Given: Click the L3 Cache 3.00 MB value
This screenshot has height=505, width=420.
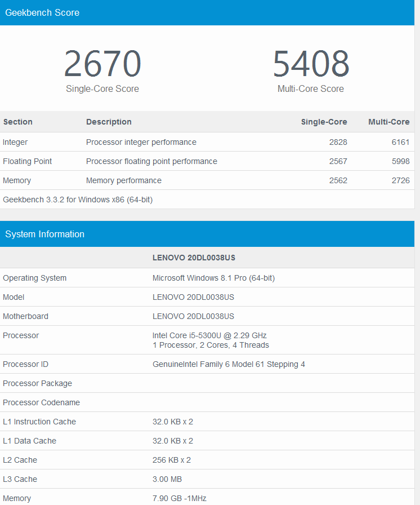Looking at the screenshot, I should [167, 479].
